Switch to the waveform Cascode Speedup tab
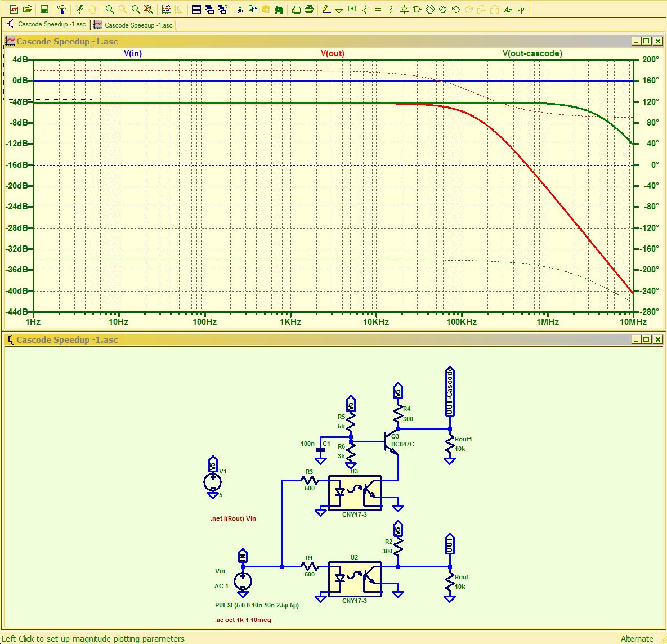Screen dimensions: 667x644 pos(133,25)
